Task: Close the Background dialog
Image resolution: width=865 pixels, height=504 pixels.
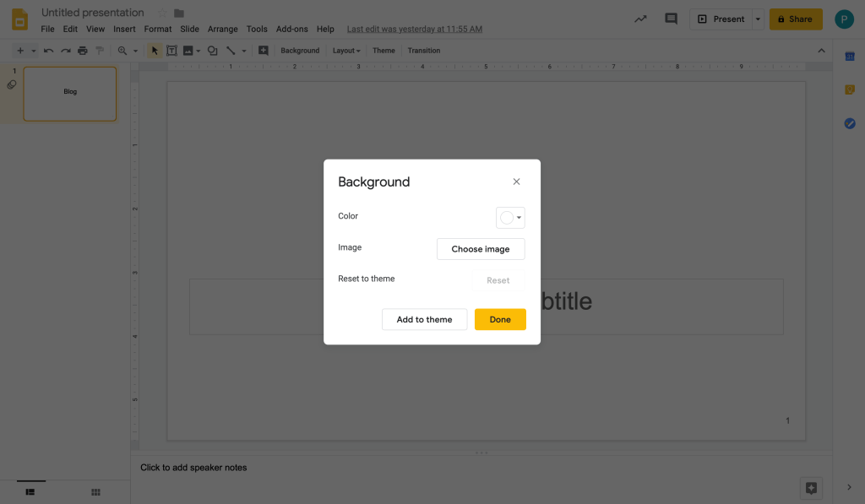Action: [516, 182]
